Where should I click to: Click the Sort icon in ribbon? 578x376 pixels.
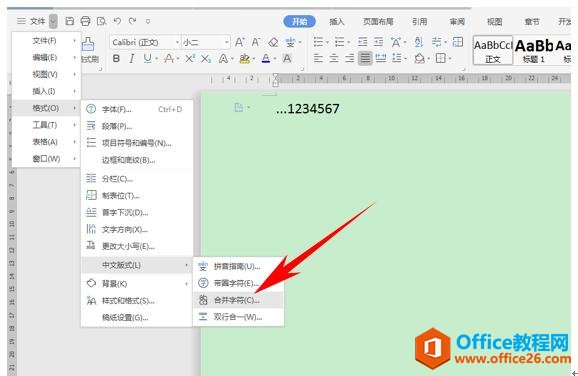click(x=418, y=42)
